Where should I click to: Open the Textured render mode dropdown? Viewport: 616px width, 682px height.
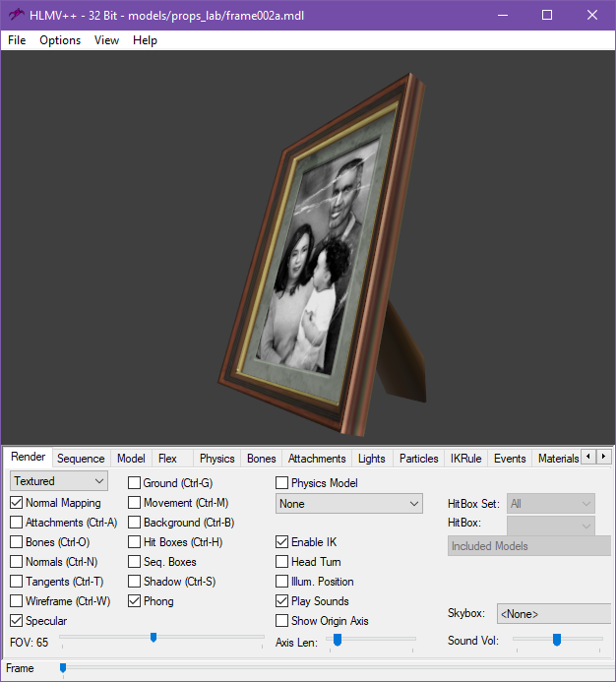[59, 481]
